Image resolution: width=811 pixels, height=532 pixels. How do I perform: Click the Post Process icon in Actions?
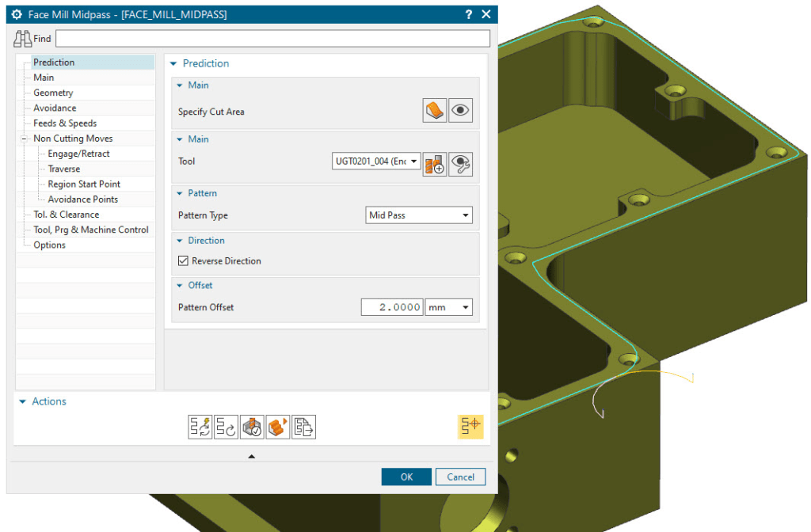(x=303, y=427)
